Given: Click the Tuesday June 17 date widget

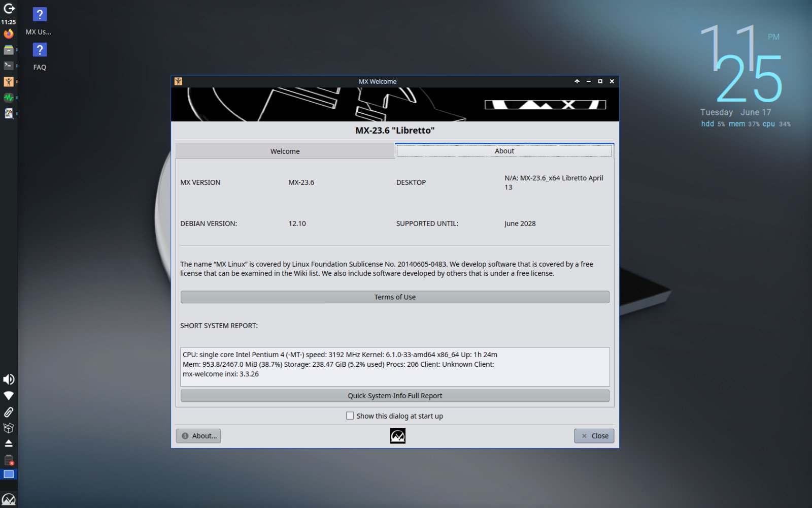Looking at the screenshot, I should click(736, 112).
